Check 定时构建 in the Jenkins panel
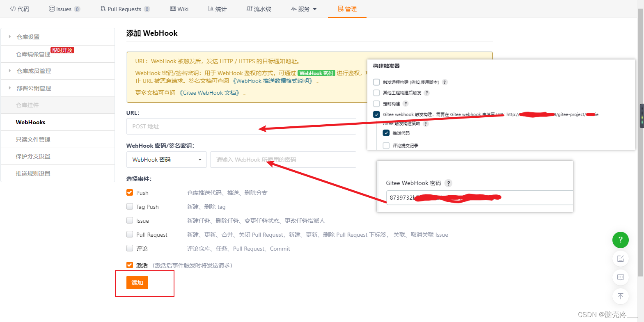The height and width of the screenshot is (322, 644). click(x=376, y=103)
